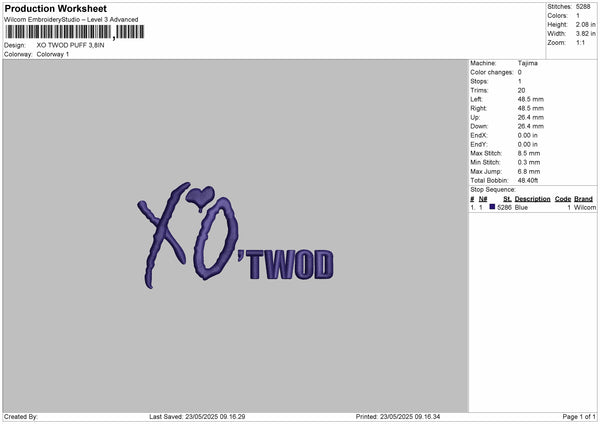Click the Max Stitch value 8.5 mm
The height and width of the screenshot is (424, 600).
point(529,153)
